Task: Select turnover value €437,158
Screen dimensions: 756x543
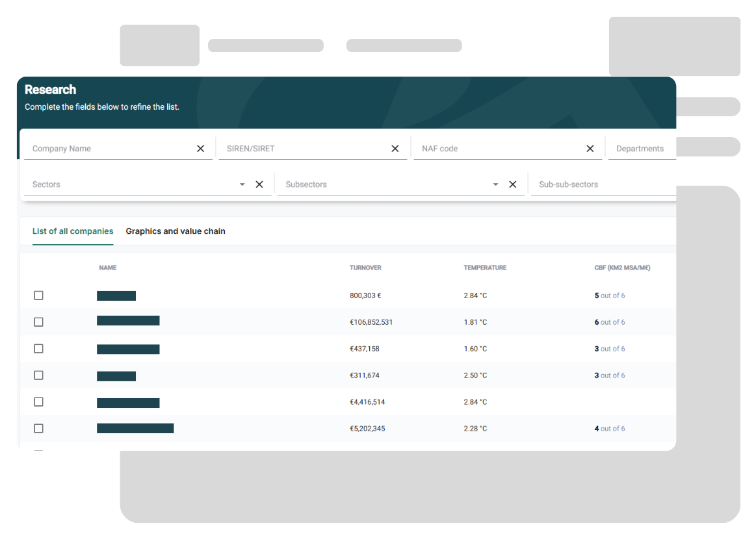Action: (x=365, y=348)
